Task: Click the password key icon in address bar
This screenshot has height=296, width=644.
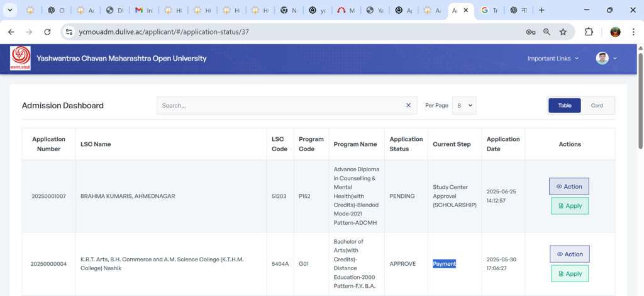Action: [530, 31]
